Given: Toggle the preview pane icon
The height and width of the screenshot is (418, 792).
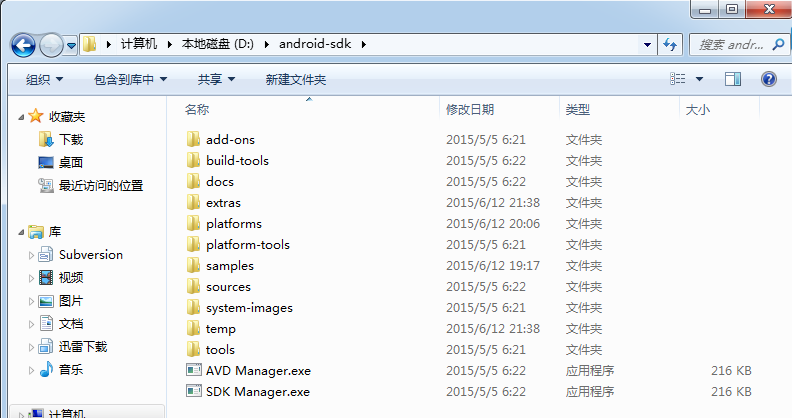Looking at the screenshot, I should click(x=733, y=79).
